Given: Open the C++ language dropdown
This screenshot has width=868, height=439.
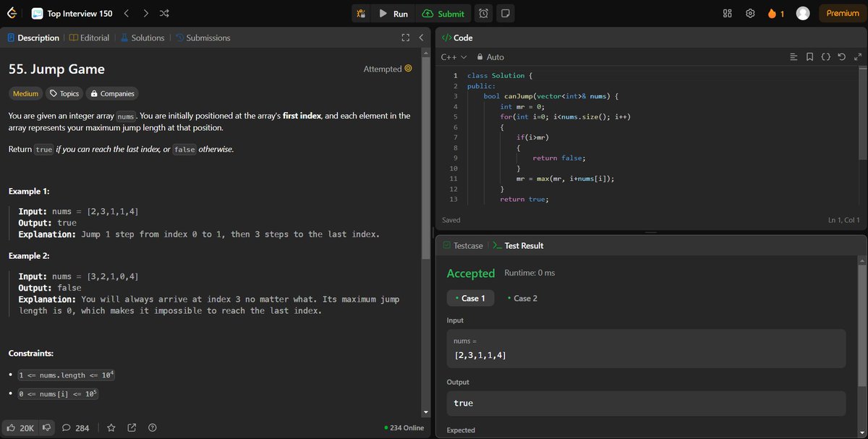Looking at the screenshot, I should (x=454, y=56).
